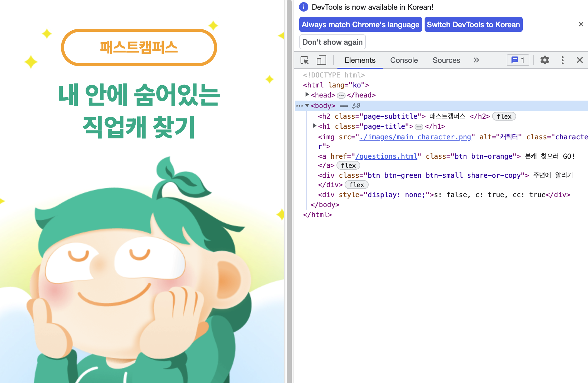Open the Issues counter speech bubble
This screenshot has width=588, height=383.
click(517, 60)
